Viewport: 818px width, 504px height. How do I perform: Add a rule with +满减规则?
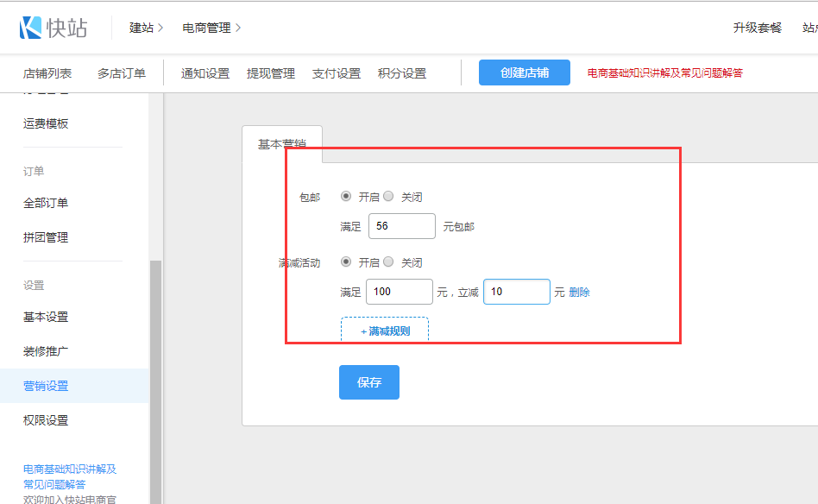click(385, 330)
